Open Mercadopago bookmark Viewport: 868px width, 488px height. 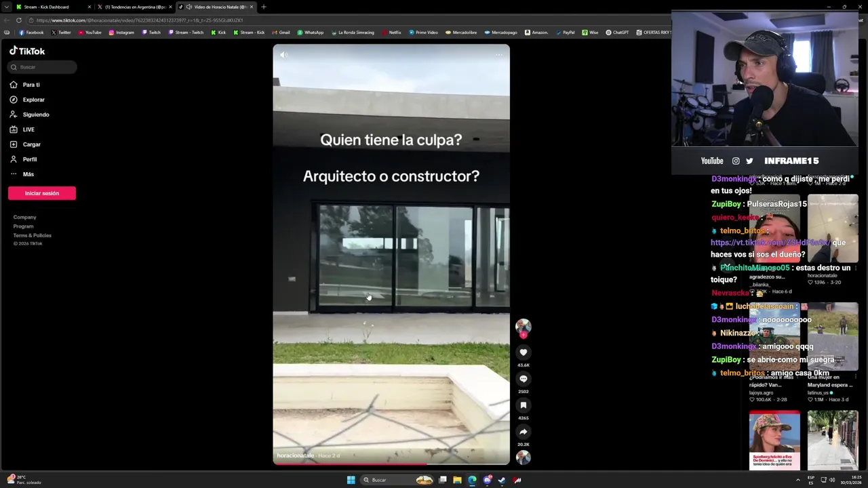coord(500,33)
